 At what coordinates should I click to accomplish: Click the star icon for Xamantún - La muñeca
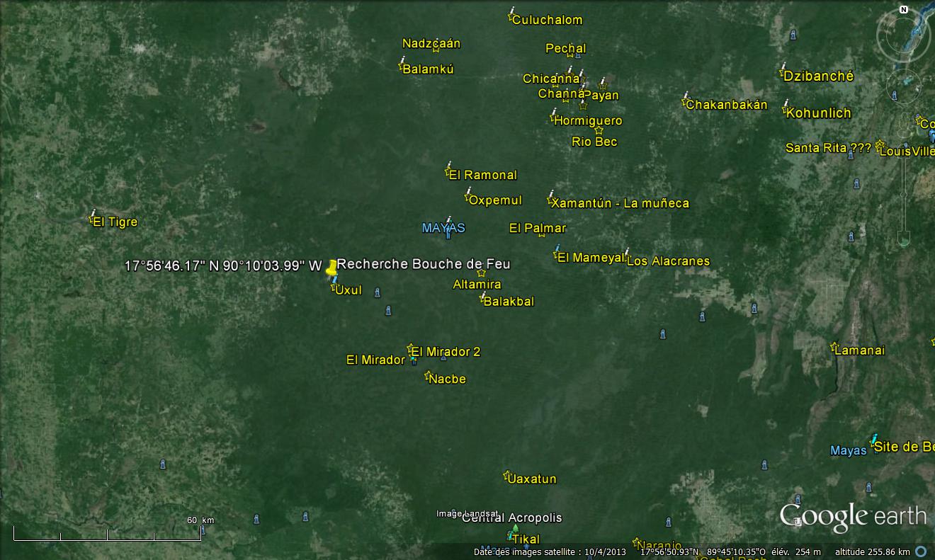point(550,202)
